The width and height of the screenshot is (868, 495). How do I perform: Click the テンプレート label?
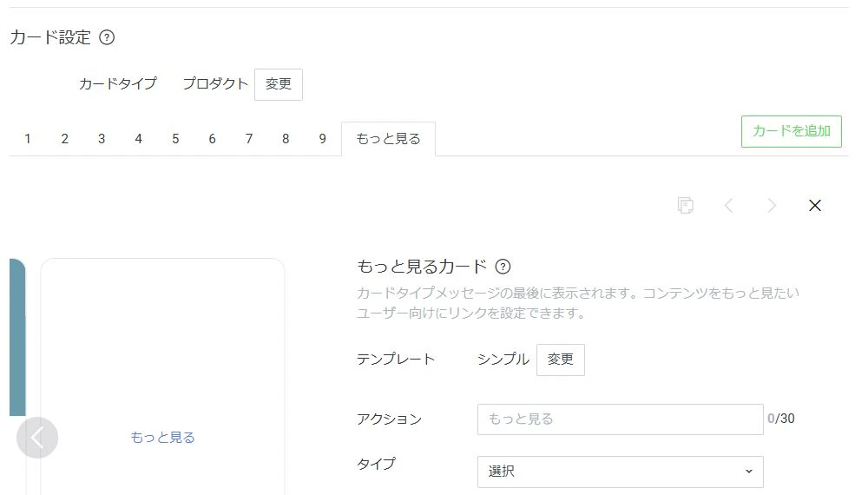(396, 360)
